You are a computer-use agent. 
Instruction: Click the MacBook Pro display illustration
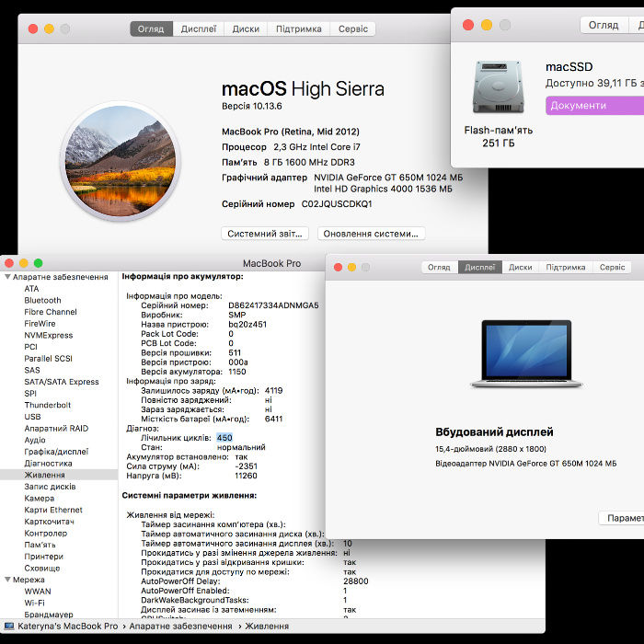tap(526, 354)
